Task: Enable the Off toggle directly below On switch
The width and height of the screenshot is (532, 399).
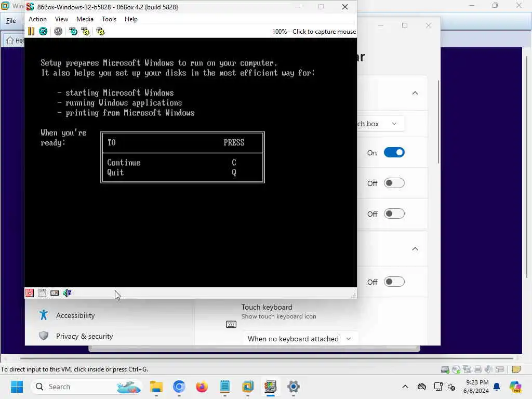Action: click(x=394, y=183)
